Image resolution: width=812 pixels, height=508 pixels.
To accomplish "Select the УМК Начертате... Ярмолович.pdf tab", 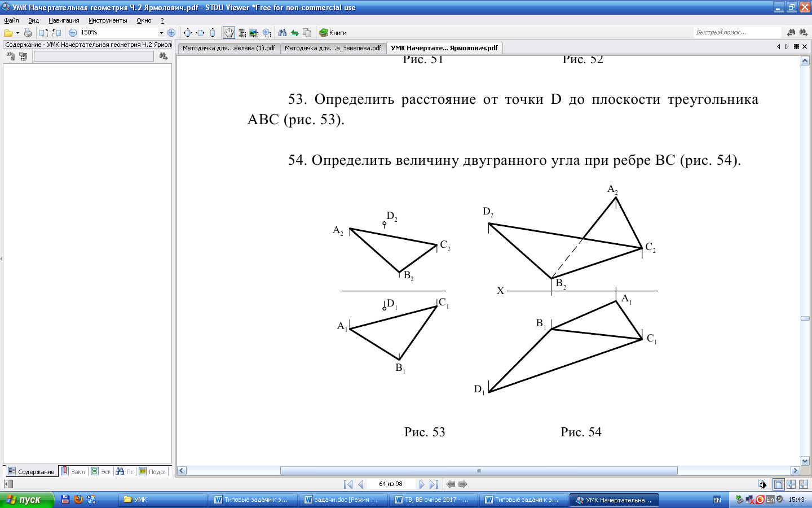I will (x=444, y=48).
